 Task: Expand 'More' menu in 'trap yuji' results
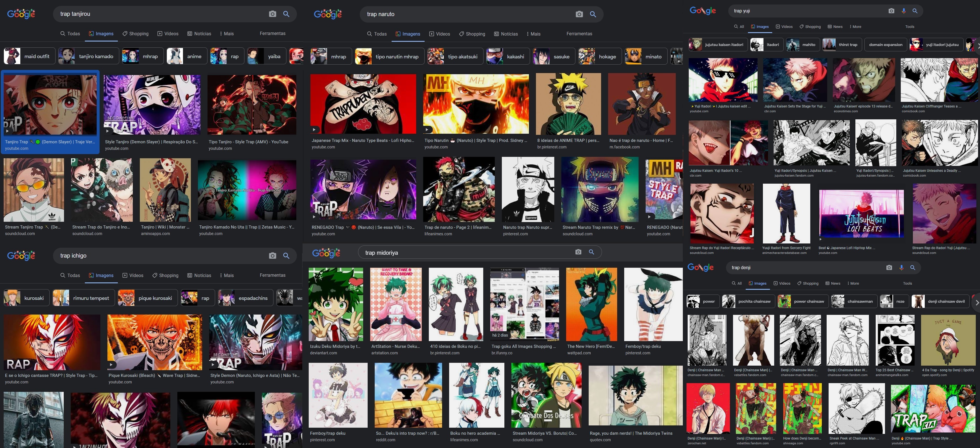tap(855, 27)
